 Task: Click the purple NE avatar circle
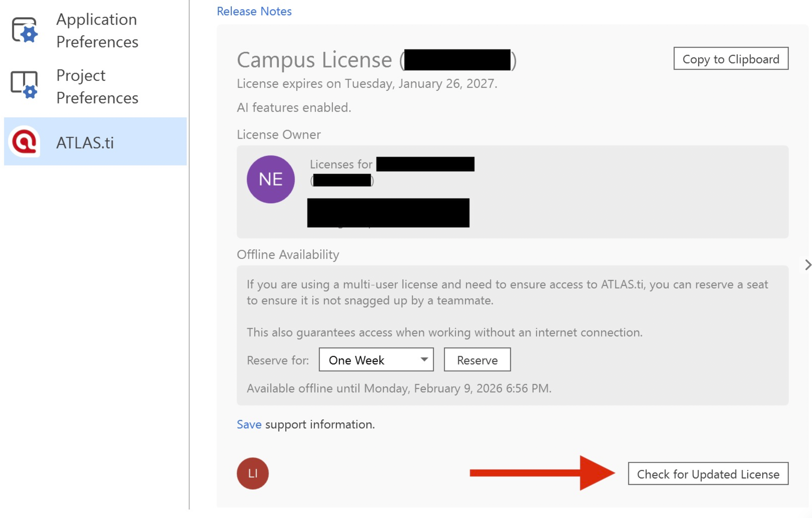point(270,179)
